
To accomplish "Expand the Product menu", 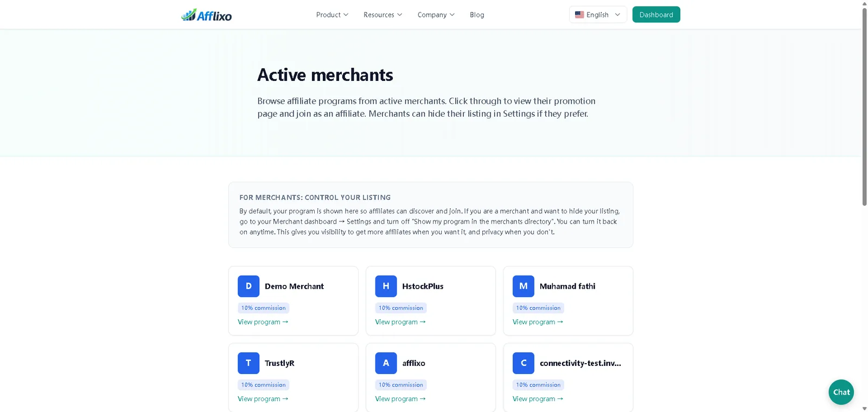I will click(332, 15).
